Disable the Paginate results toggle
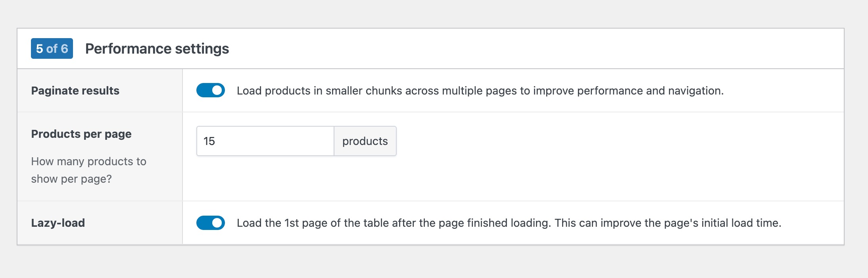The height and width of the screenshot is (278, 868). click(211, 90)
